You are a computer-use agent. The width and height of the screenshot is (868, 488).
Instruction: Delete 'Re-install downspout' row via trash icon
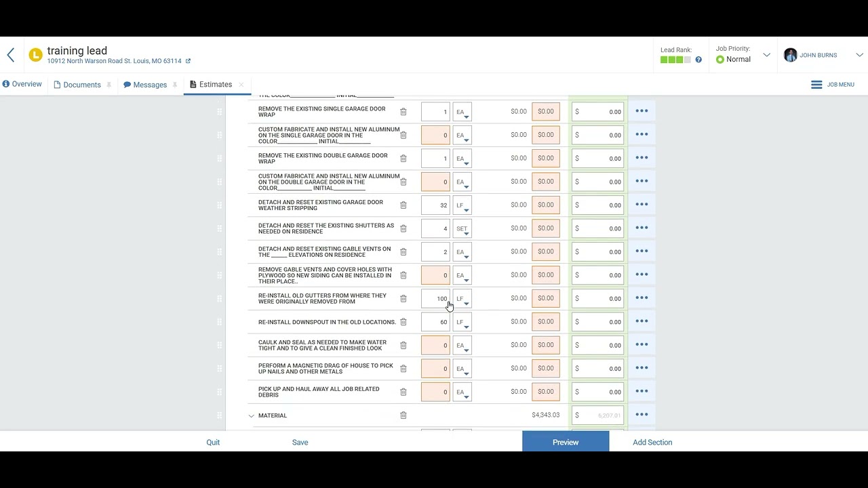click(x=403, y=322)
